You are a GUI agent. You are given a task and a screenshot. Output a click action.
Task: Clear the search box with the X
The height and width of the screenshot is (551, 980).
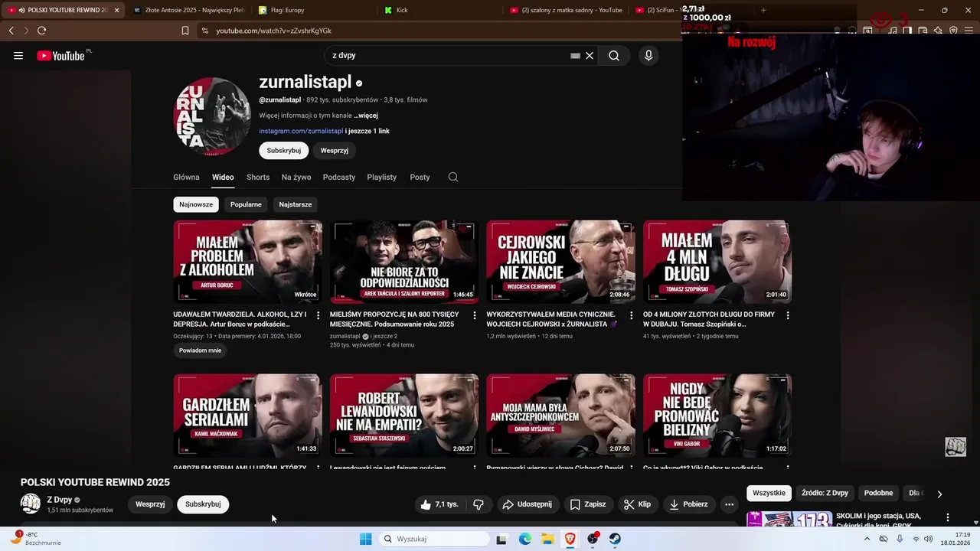point(590,55)
